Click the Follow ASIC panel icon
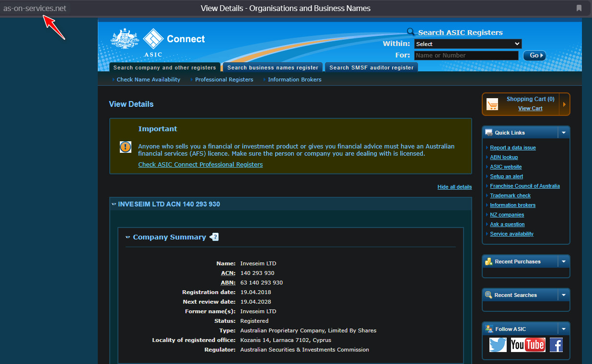The image size is (592, 364). pyautogui.click(x=488, y=329)
